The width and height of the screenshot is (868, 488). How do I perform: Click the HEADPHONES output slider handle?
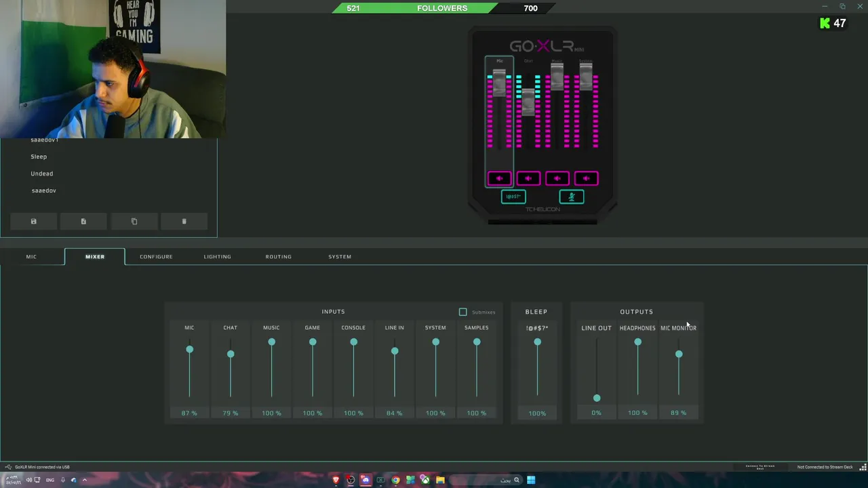[x=637, y=342]
